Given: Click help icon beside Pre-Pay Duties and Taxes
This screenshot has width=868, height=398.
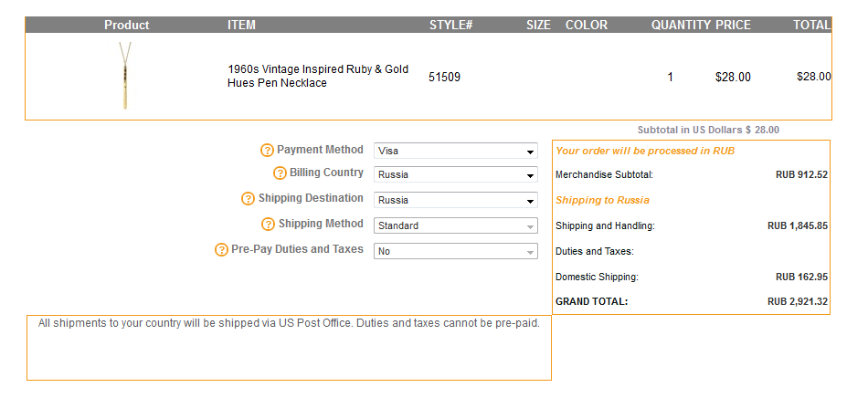Looking at the screenshot, I should point(221,250).
